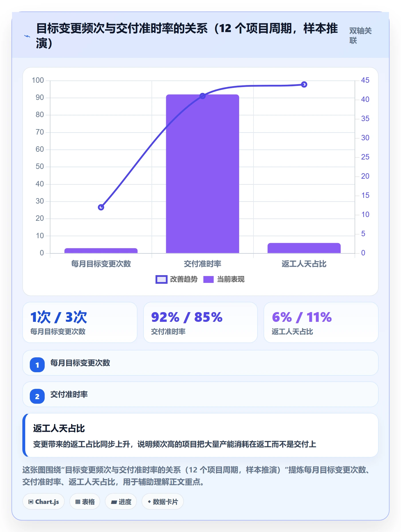The height and width of the screenshot is (532, 401).
Task: Toggle the 当前表现 legend swatch
Action: click(209, 279)
